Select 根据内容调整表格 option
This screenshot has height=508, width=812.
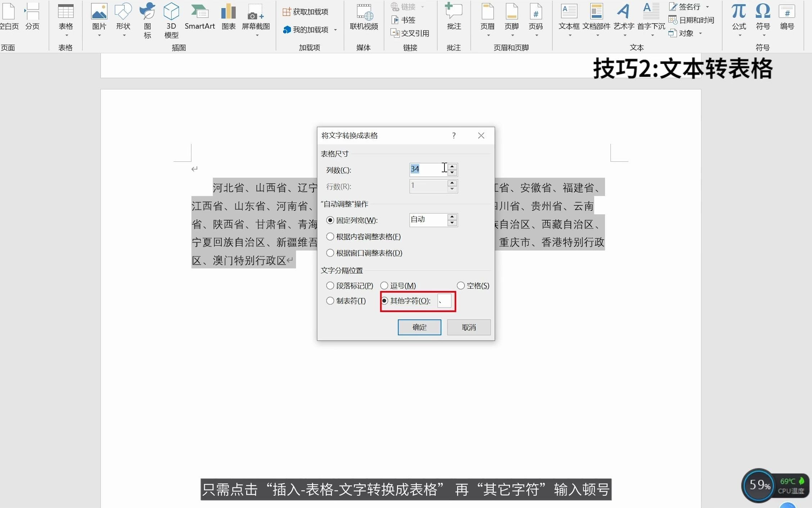(330, 236)
